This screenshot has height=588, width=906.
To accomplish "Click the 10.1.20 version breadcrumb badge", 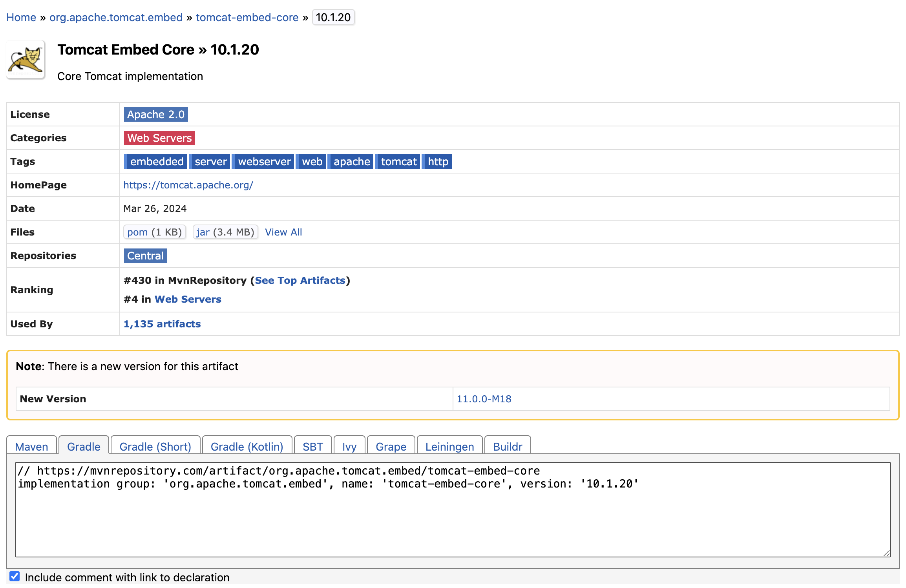I will [333, 17].
